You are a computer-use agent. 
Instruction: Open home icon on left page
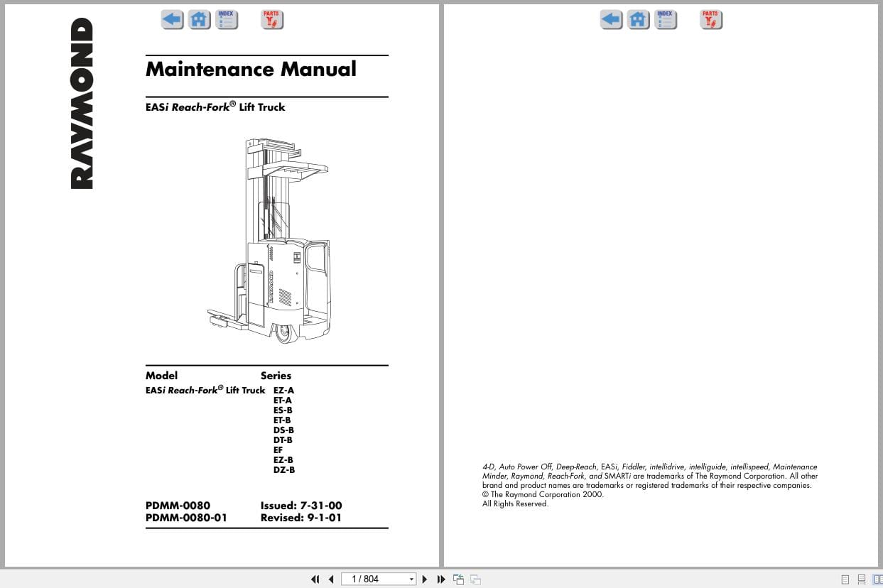coord(200,19)
